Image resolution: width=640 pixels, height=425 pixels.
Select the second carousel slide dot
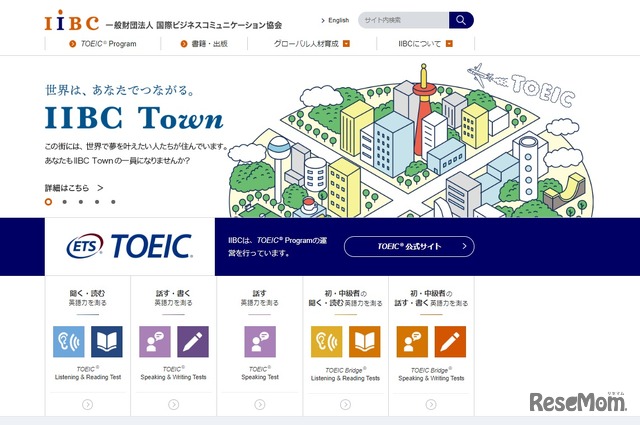tap(64, 202)
